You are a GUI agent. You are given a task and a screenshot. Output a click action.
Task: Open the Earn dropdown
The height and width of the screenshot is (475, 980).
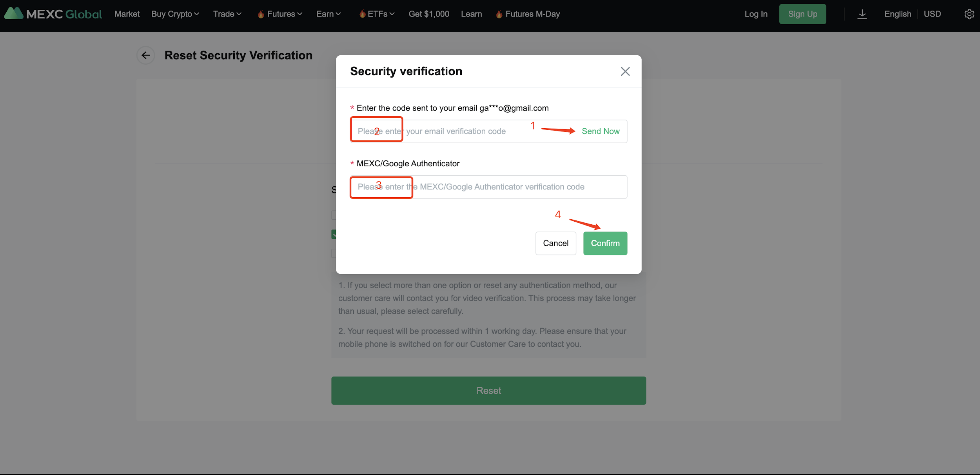328,14
